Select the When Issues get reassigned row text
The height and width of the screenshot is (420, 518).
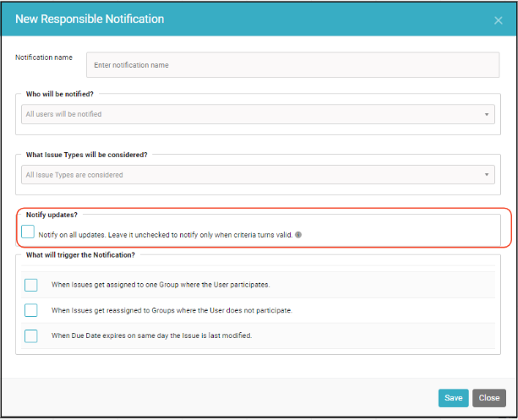[172, 310]
